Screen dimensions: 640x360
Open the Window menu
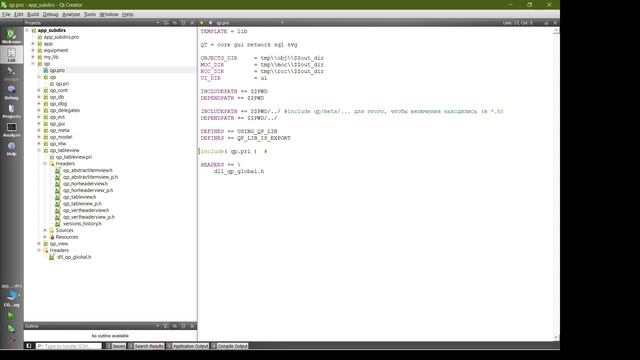click(109, 14)
